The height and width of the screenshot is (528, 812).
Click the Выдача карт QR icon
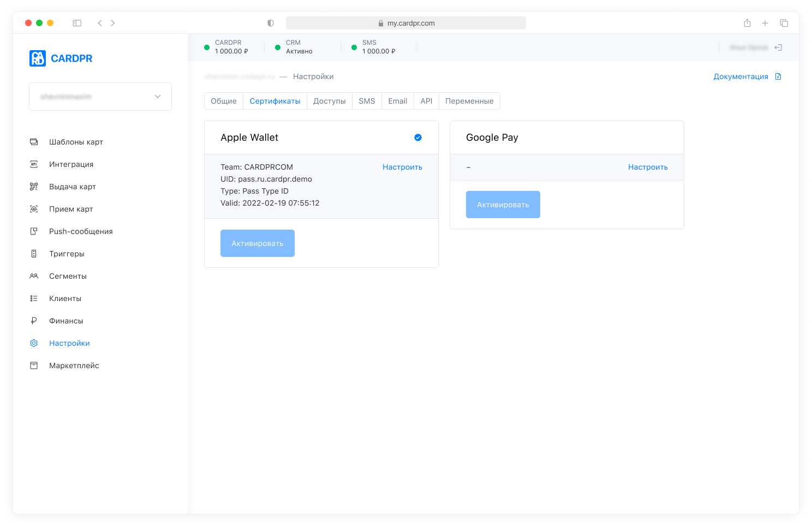(34, 187)
